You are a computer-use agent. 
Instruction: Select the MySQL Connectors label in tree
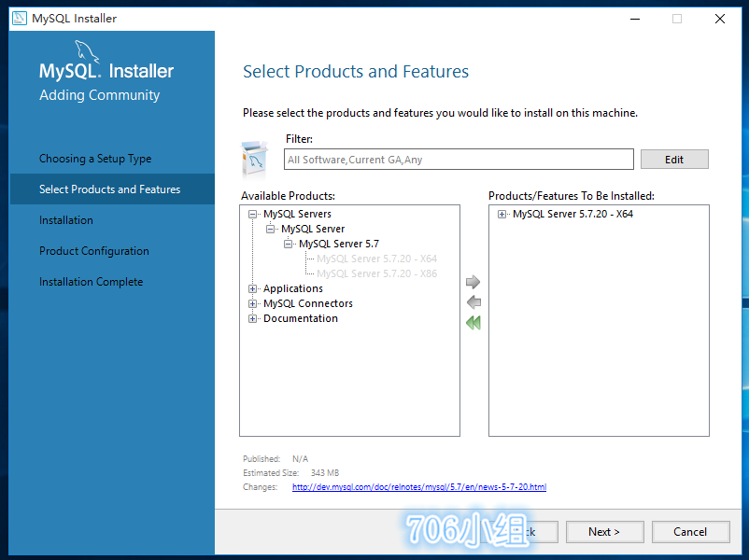[x=307, y=303]
